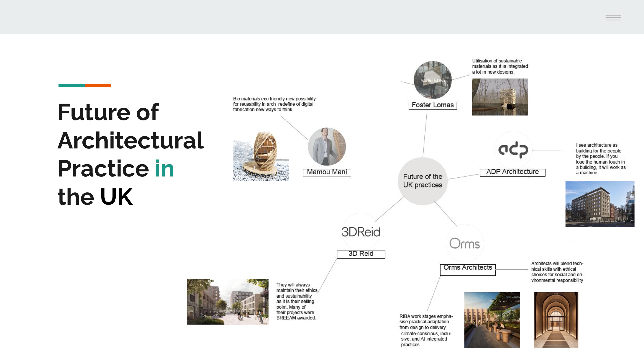
Task: Click the 'Bio materials eco friendly' text
Action: pos(274,104)
